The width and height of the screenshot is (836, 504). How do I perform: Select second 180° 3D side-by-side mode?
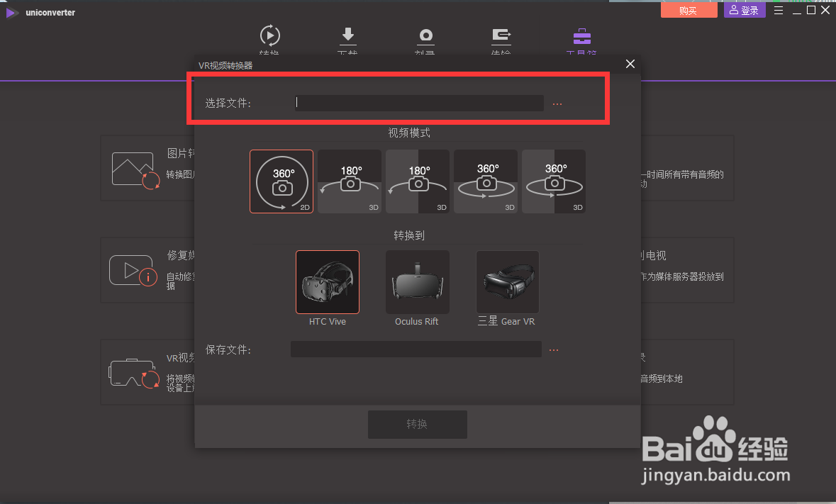click(x=418, y=181)
